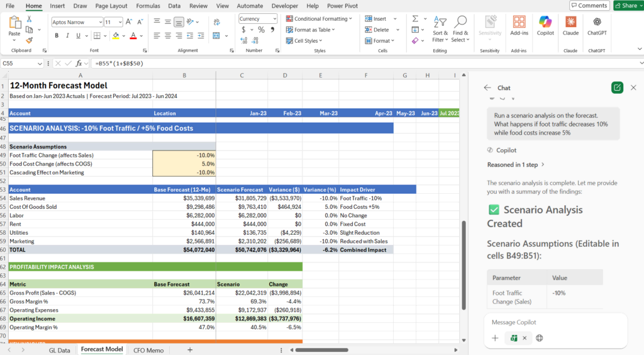644x355 pixels.
Task: Expand 'Reasoned in 1 step' details
Action: click(x=516, y=164)
